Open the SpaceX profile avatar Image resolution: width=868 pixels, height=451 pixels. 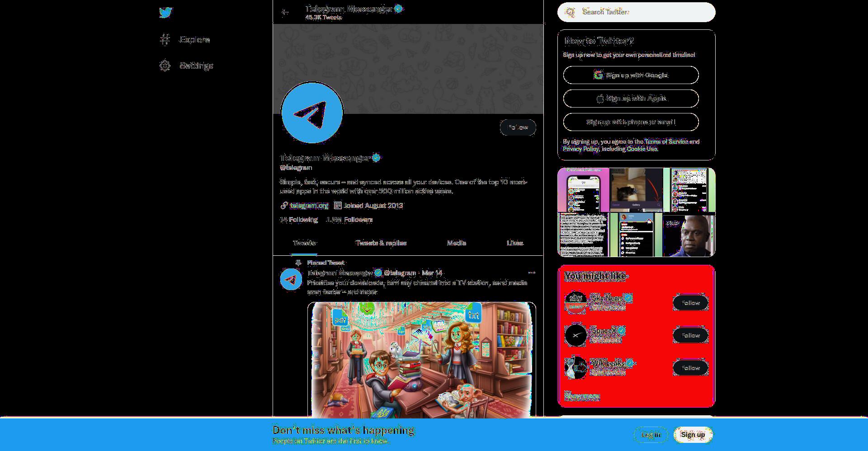coord(576,335)
